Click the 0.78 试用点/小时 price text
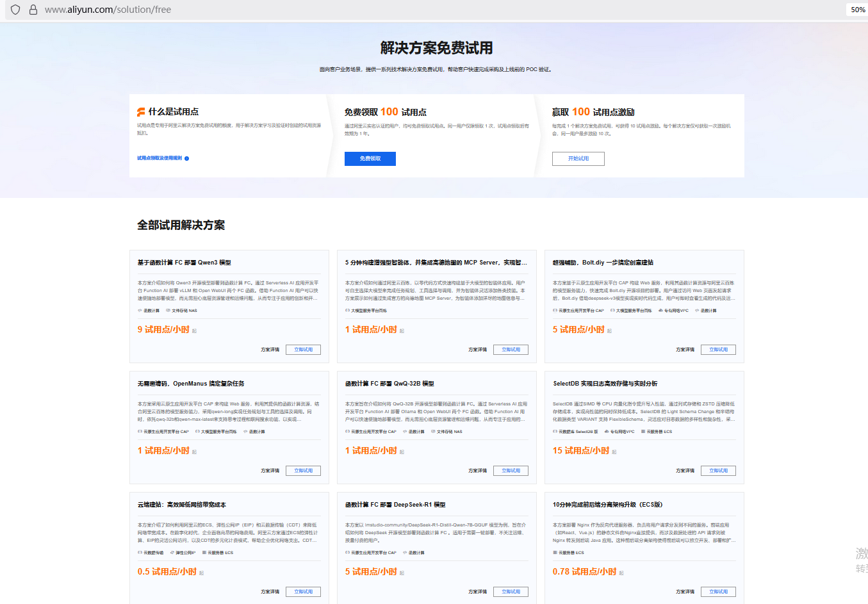This screenshot has width=868, height=604. (585, 572)
